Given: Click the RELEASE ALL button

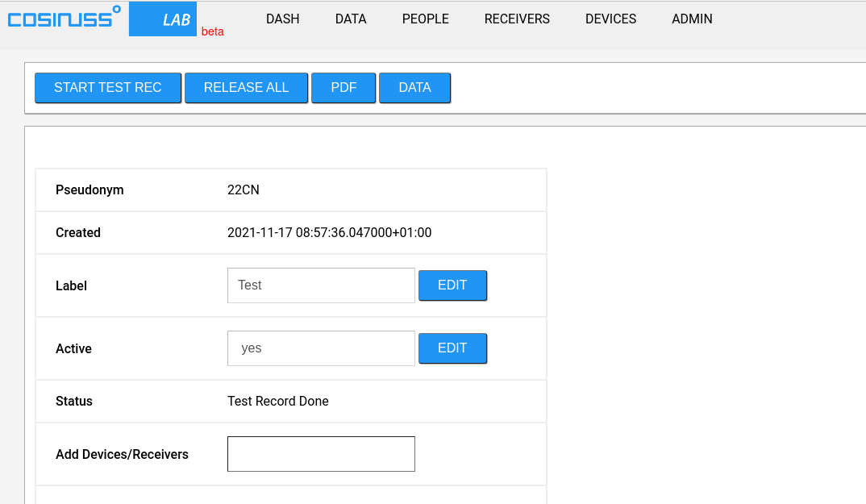Looking at the screenshot, I should [x=246, y=88].
